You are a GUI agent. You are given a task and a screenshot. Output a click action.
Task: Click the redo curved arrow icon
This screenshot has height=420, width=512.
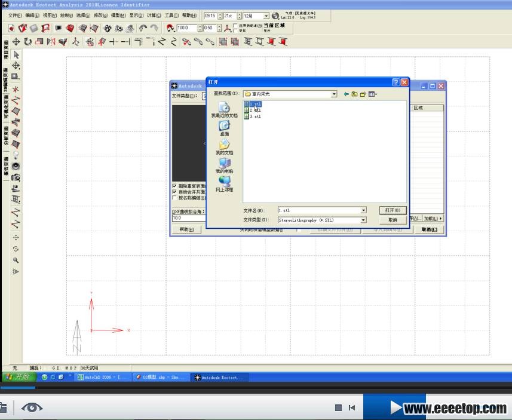coord(154,28)
